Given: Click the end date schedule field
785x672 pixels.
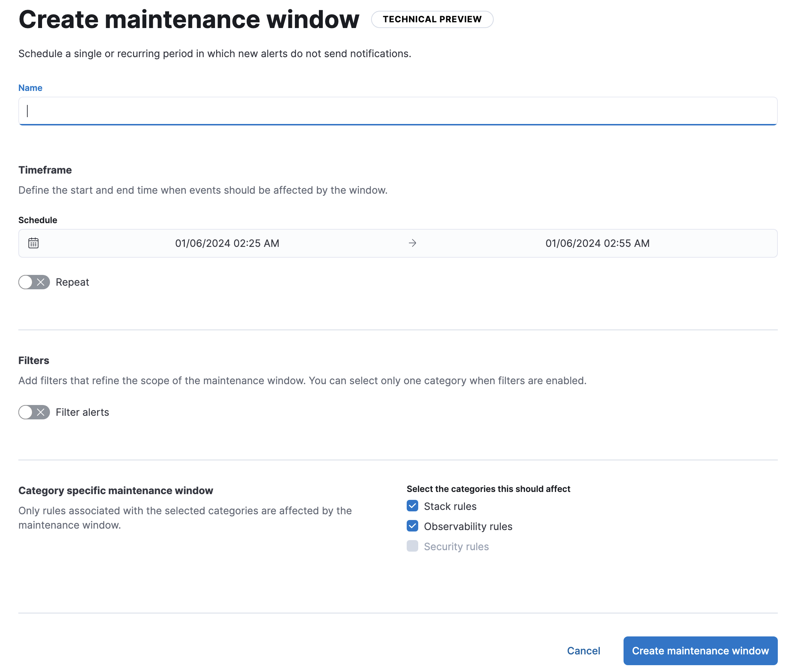Looking at the screenshot, I should point(597,243).
